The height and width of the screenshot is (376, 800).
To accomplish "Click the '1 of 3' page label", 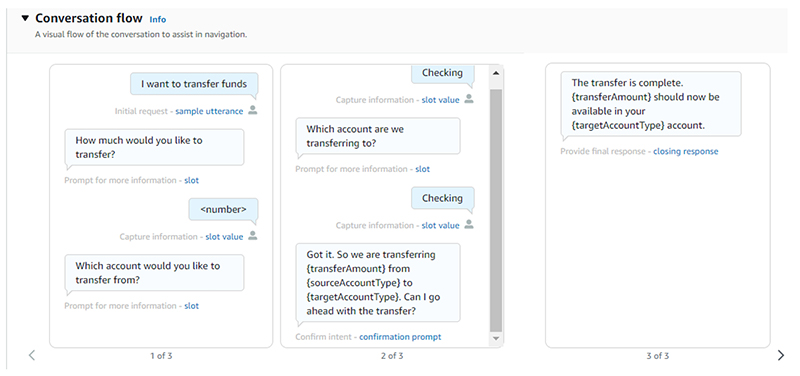I will [x=161, y=356].
